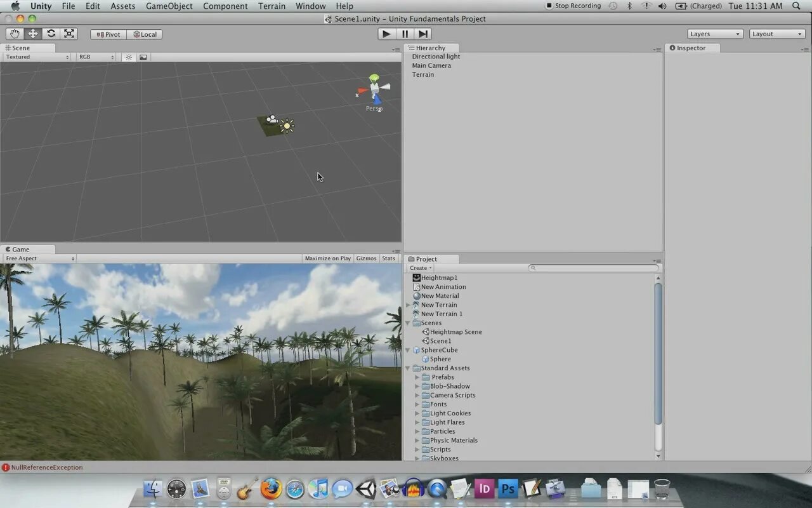The width and height of the screenshot is (812, 508).
Task: Select Terrain in Hierarchy
Action: pos(423,74)
